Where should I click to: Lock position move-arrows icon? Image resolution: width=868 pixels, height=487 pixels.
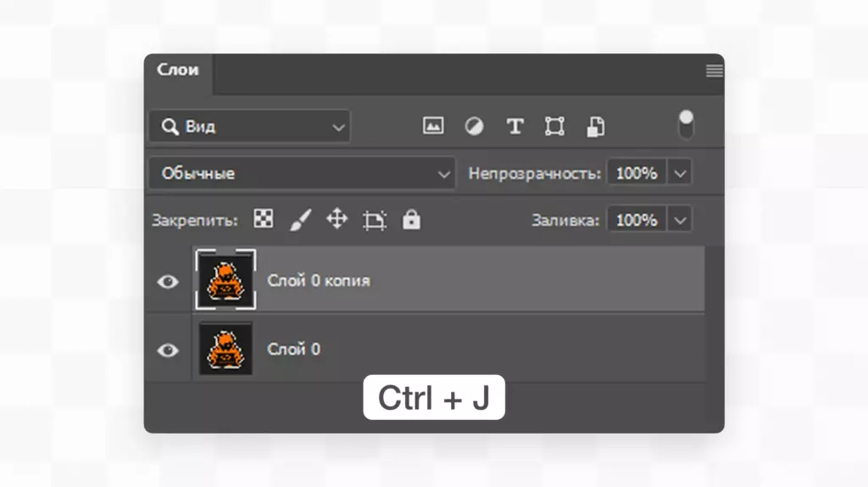pos(337,219)
